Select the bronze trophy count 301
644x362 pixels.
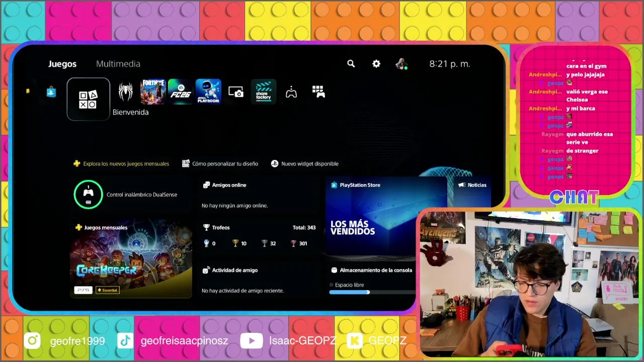299,243
